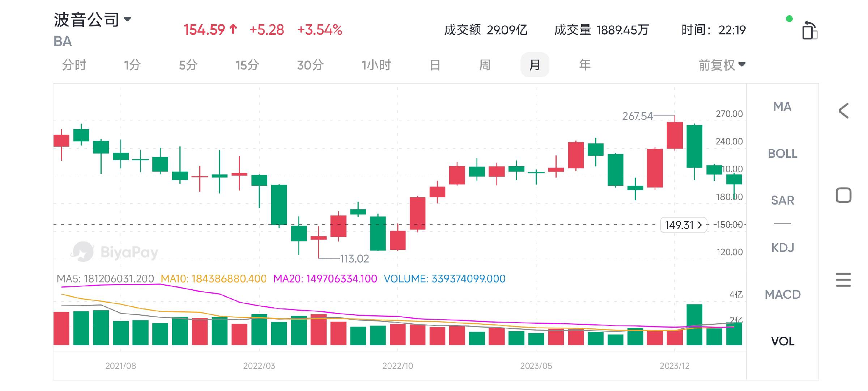Tap the MA5 volume average readout
This screenshot has height=391, width=868.
(x=105, y=279)
